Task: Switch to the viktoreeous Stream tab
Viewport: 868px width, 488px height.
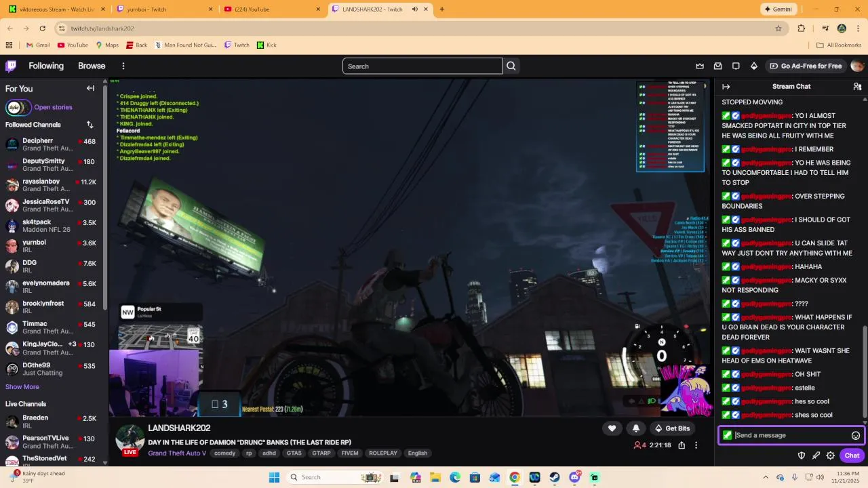Action: click(57, 9)
